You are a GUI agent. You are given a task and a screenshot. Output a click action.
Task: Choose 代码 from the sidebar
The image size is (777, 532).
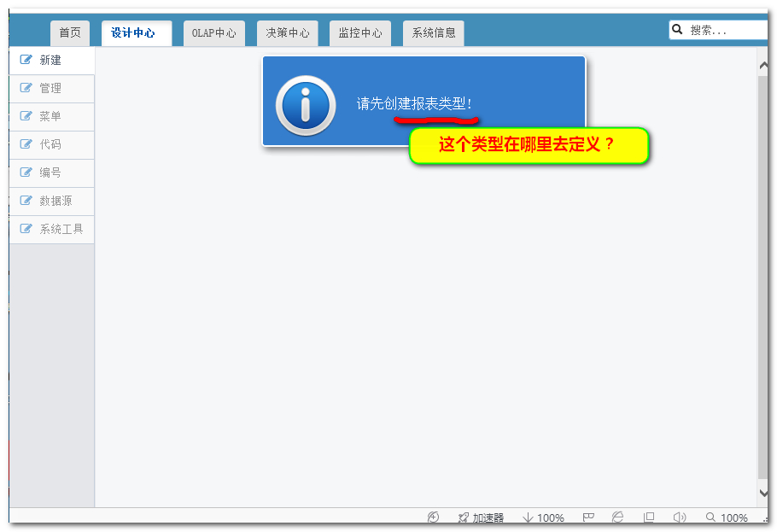[51, 145]
